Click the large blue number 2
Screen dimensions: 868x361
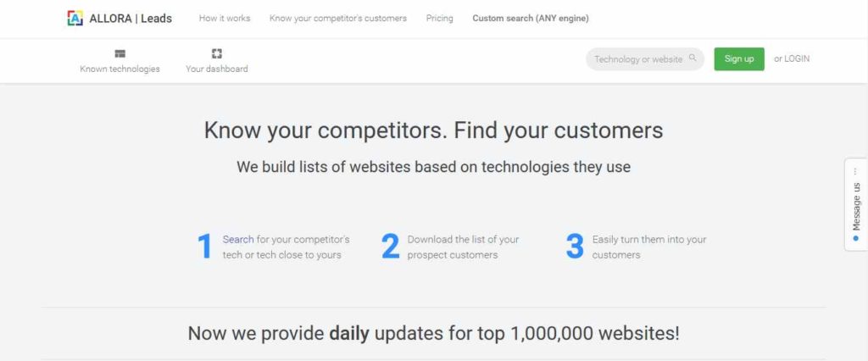(x=390, y=247)
